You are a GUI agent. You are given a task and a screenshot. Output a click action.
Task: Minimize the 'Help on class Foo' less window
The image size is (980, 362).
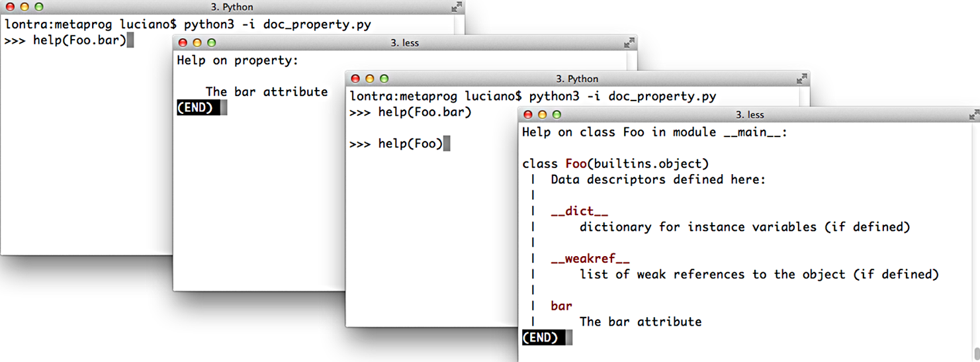[542, 115]
